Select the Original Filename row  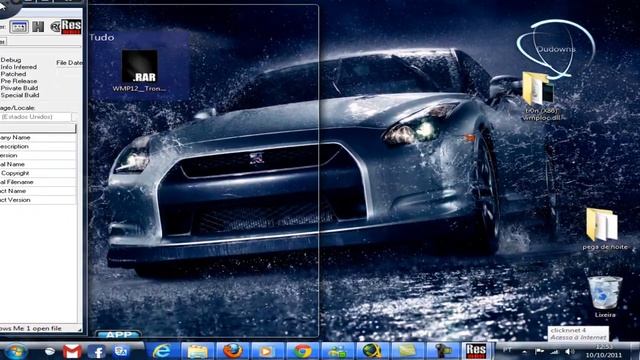tap(38, 182)
